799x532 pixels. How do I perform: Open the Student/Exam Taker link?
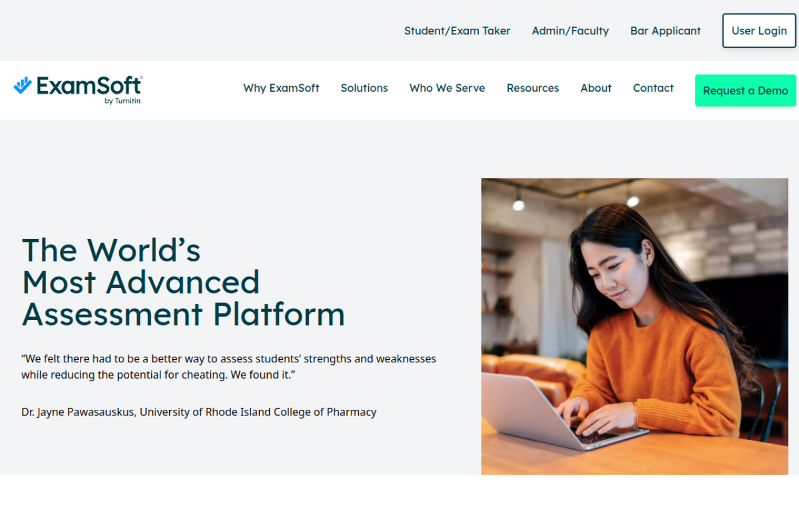(x=457, y=31)
